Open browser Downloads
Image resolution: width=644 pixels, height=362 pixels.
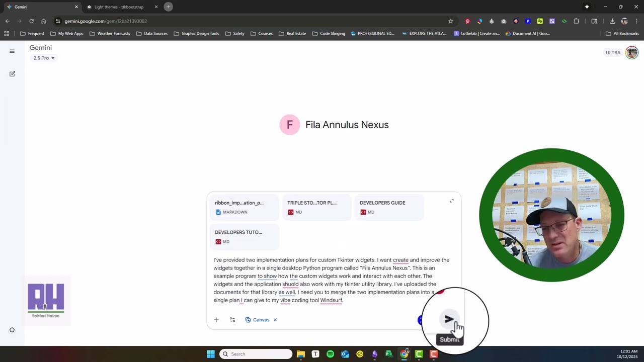click(x=612, y=21)
